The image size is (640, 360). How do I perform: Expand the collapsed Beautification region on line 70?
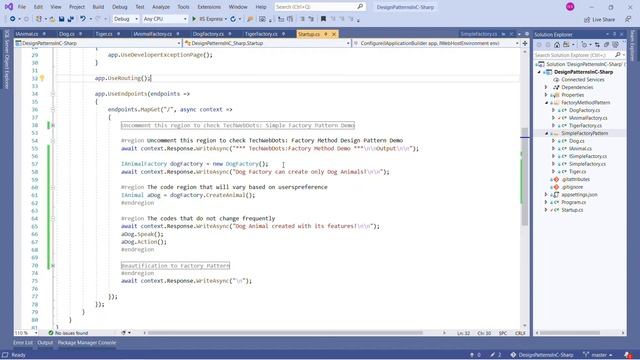[x=53, y=265]
